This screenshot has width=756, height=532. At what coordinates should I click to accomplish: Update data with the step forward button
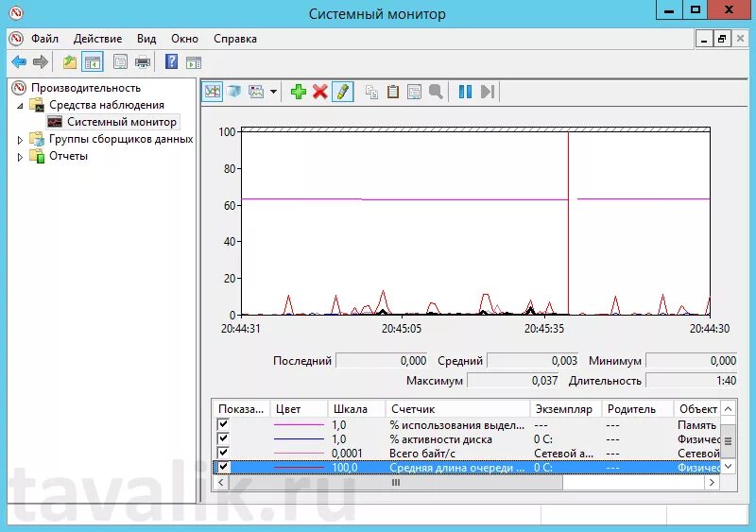488,92
